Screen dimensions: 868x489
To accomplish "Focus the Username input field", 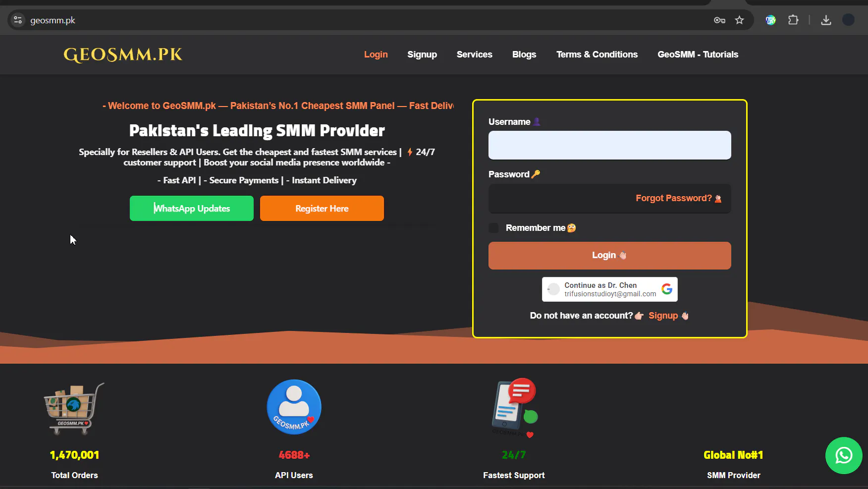I will (610, 145).
